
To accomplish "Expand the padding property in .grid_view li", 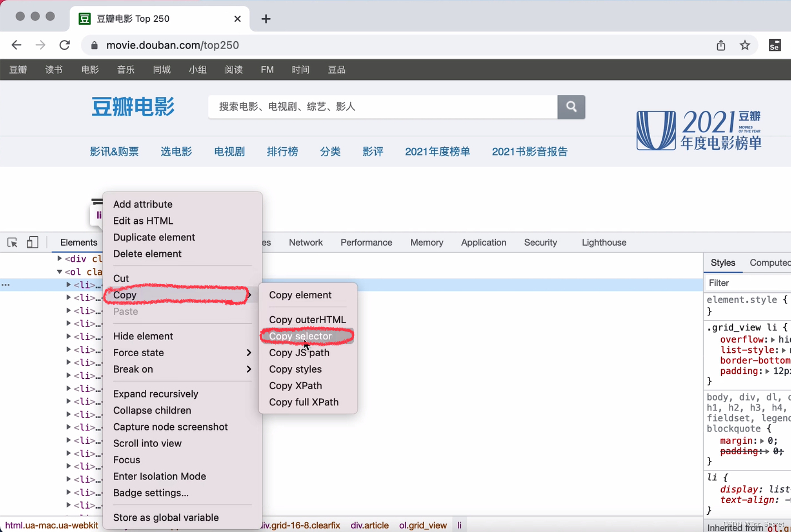I will (x=767, y=371).
